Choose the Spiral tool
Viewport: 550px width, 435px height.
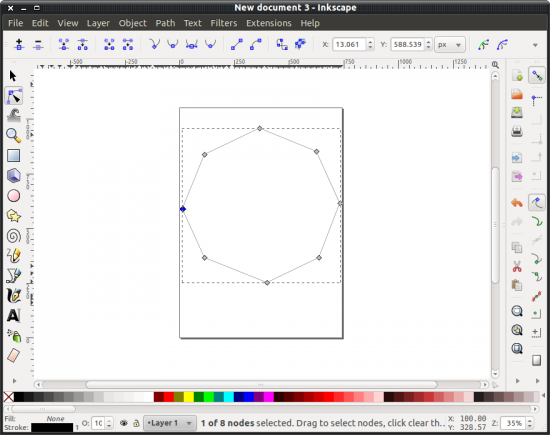(14, 236)
